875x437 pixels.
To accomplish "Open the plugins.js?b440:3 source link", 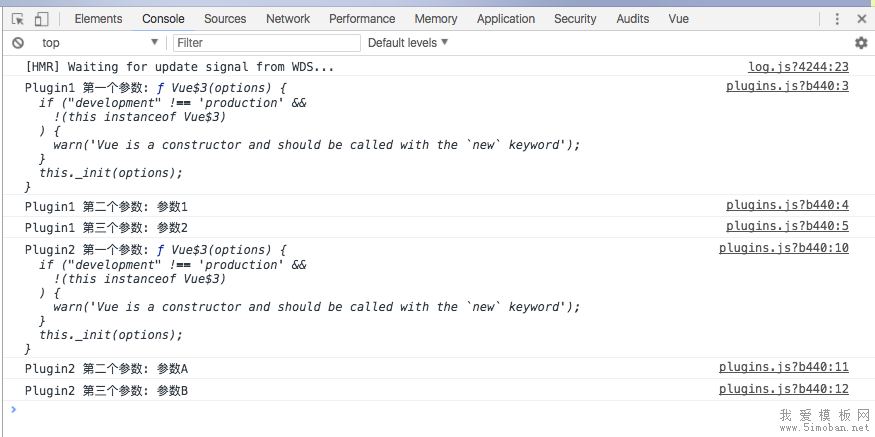I will pos(787,86).
